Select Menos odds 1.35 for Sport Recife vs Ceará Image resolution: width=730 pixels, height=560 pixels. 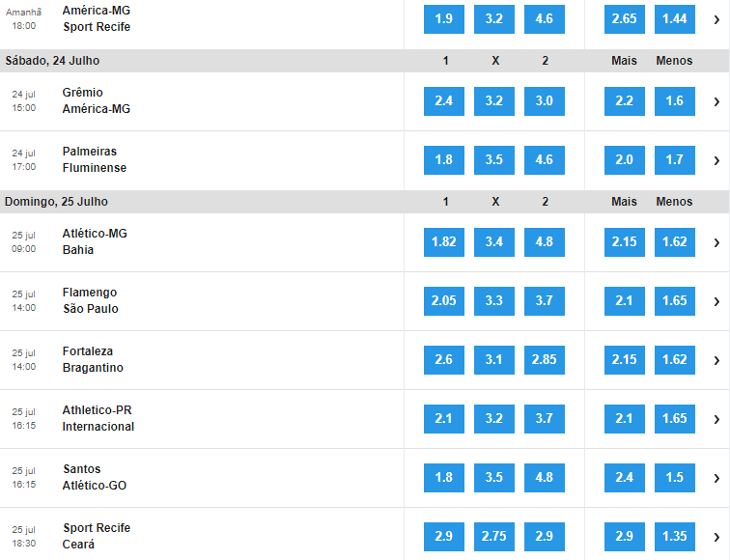(x=675, y=537)
